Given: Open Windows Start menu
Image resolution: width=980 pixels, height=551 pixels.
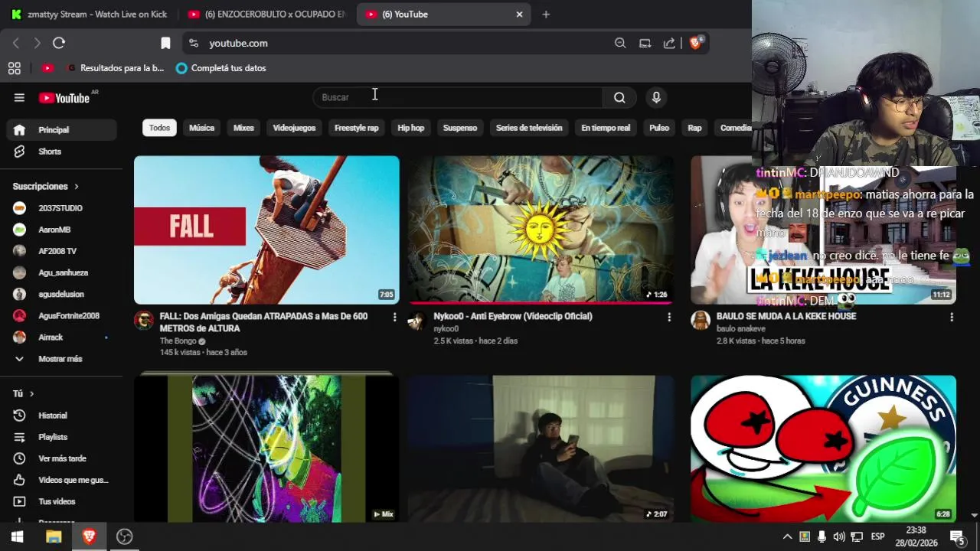Looking at the screenshot, I should pyautogui.click(x=17, y=536).
